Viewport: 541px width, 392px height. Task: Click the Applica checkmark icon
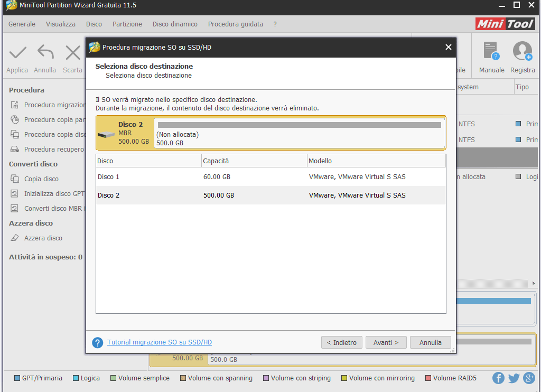point(17,53)
